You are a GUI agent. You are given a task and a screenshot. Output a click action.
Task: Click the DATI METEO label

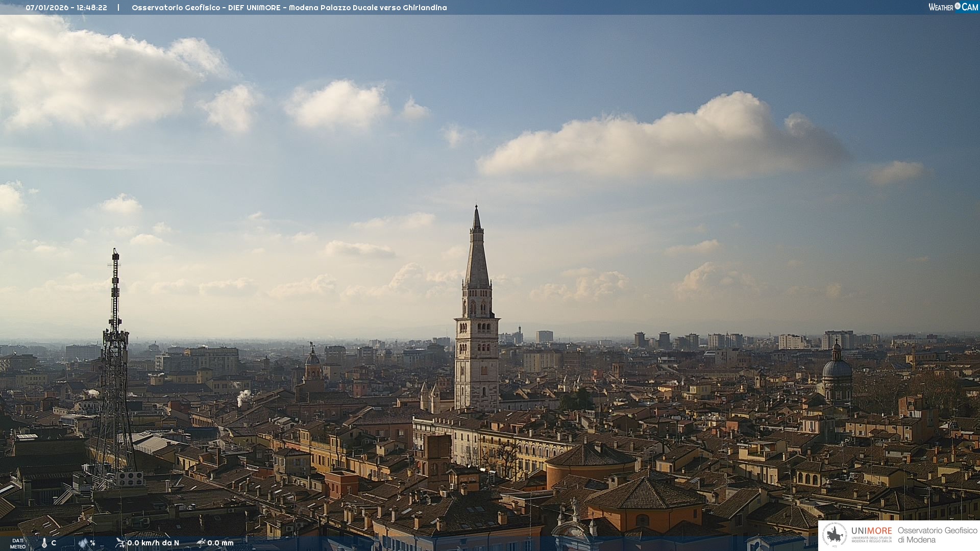pos(18,543)
